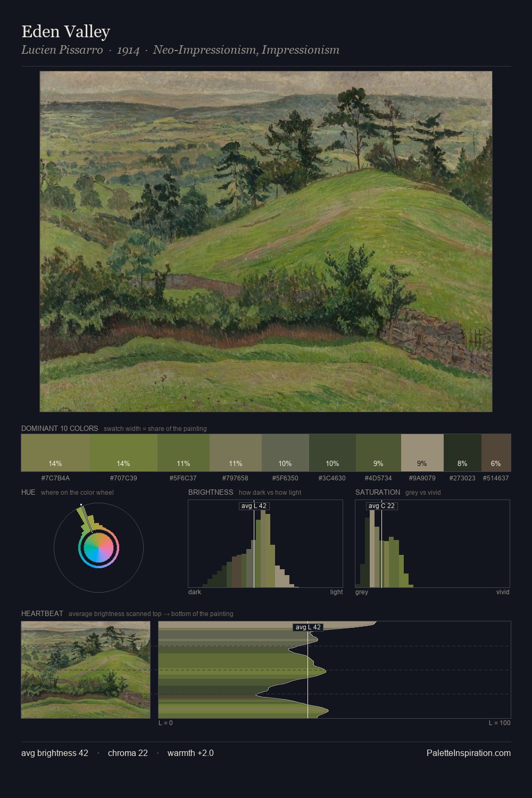Select the #797658 color swatch

[236, 453]
